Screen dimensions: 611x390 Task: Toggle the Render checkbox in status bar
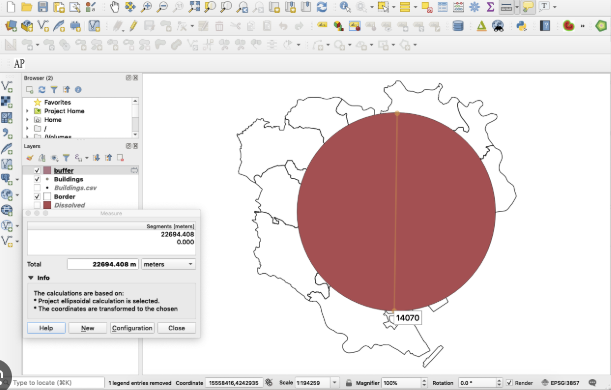509,383
